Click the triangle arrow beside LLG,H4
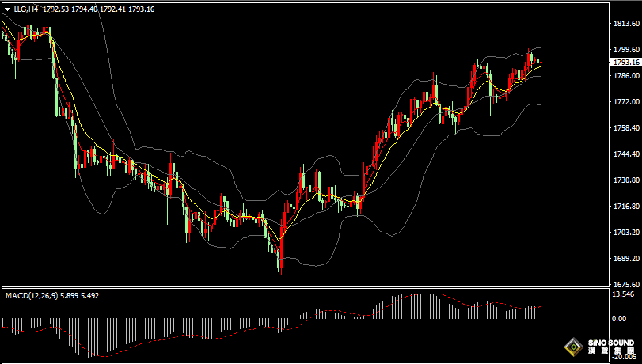642x364 pixels. (8, 9)
